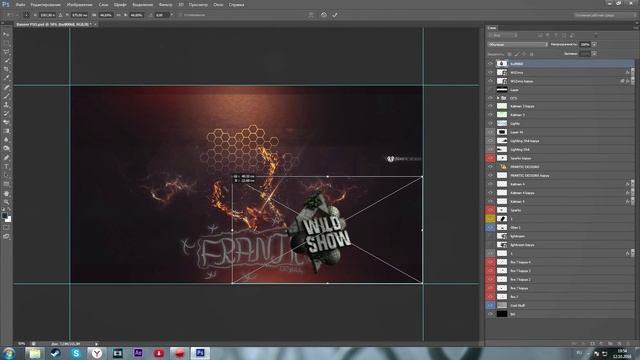Toggle the interpolation checkbox in options bar
This screenshot has height=360, width=640.
[180, 15]
